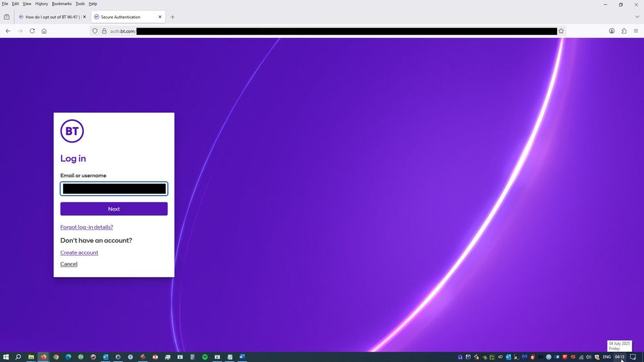Screen dimensions: 644x362
Task: Click the Forgot log-in details link
Action: coord(86,227)
